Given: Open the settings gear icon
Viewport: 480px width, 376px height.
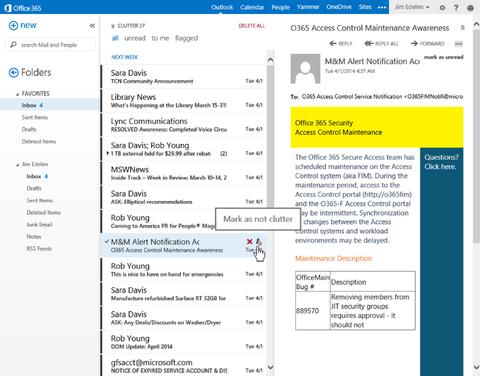Looking at the screenshot, I should (x=442, y=7).
